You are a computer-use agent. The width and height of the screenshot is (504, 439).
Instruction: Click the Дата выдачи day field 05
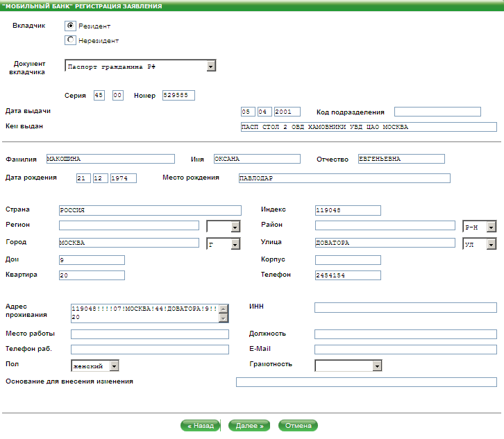[248, 112]
